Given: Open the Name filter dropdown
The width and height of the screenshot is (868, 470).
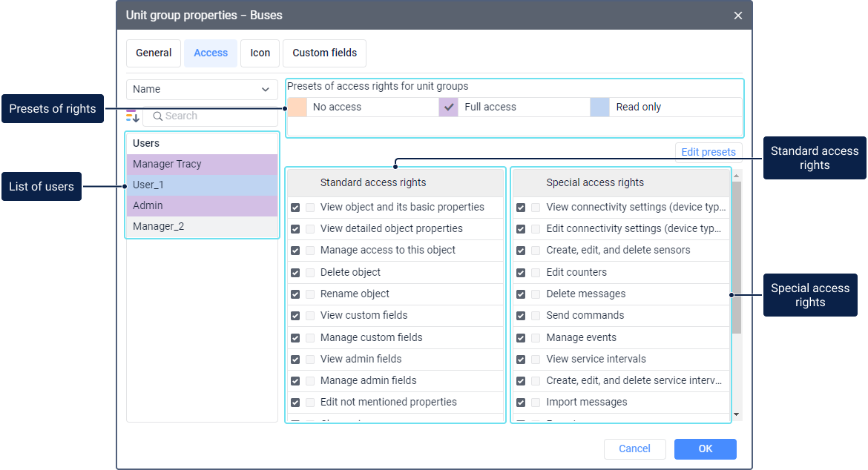Looking at the screenshot, I should tap(202, 89).
